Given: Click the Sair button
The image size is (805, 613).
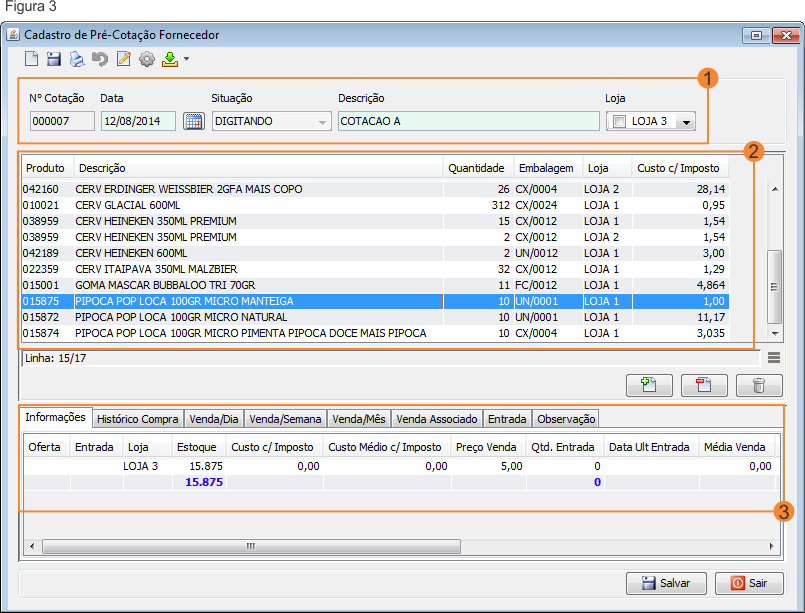Looking at the screenshot, I should click(x=750, y=583).
